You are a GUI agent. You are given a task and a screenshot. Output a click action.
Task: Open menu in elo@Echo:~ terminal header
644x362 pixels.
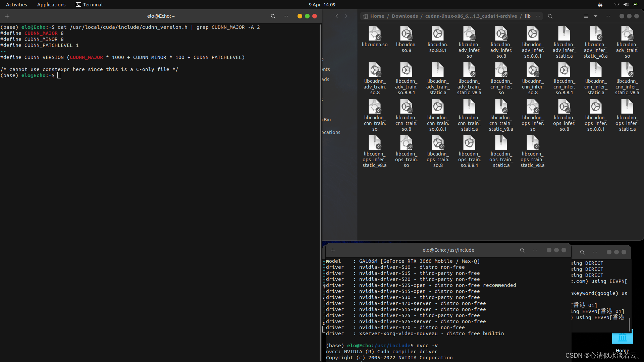click(x=286, y=16)
